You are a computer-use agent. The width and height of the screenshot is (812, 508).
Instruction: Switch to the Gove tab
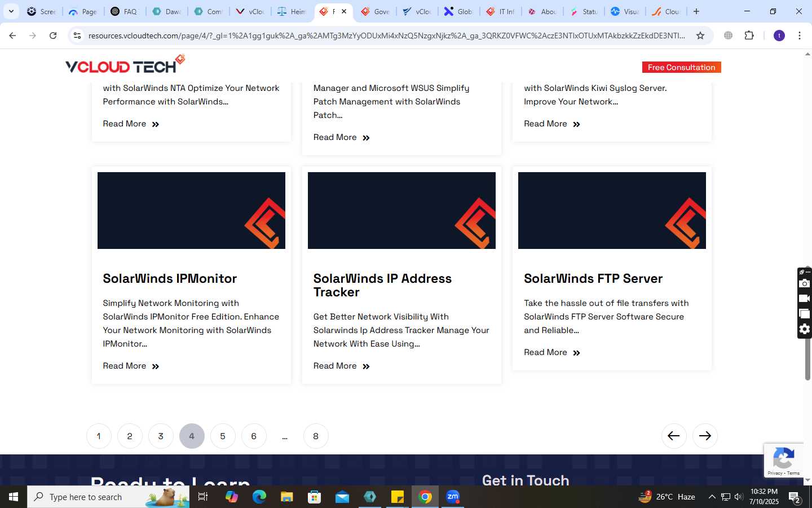click(x=375, y=11)
